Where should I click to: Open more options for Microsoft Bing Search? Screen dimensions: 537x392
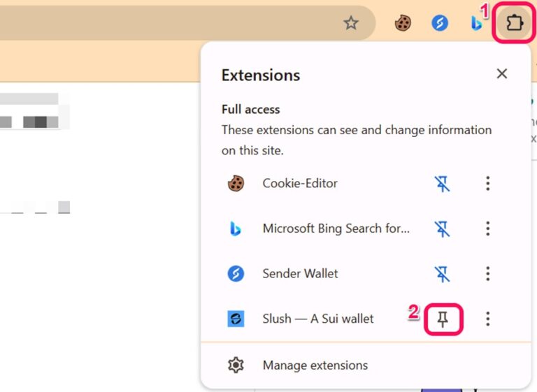point(487,228)
